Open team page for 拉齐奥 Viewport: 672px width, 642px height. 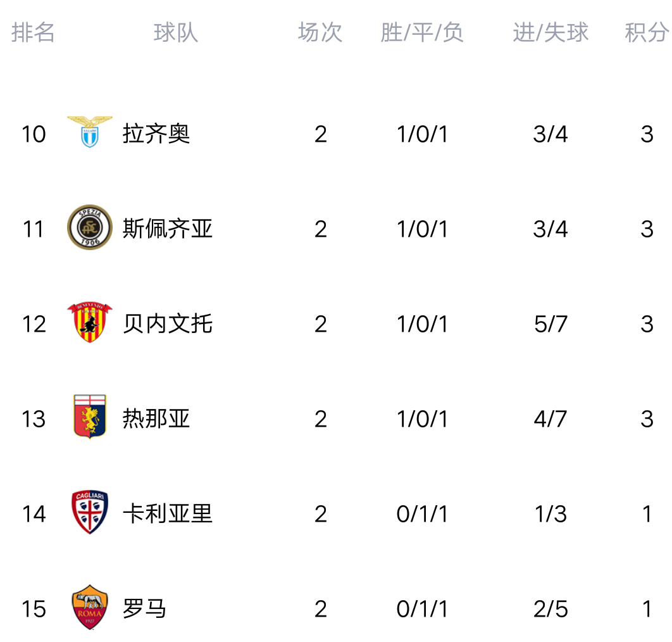tap(156, 134)
